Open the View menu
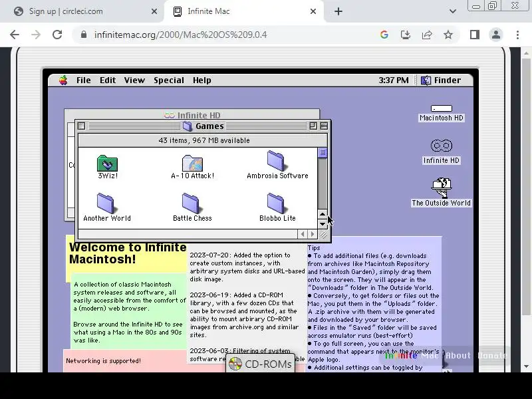 click(134, 80)
